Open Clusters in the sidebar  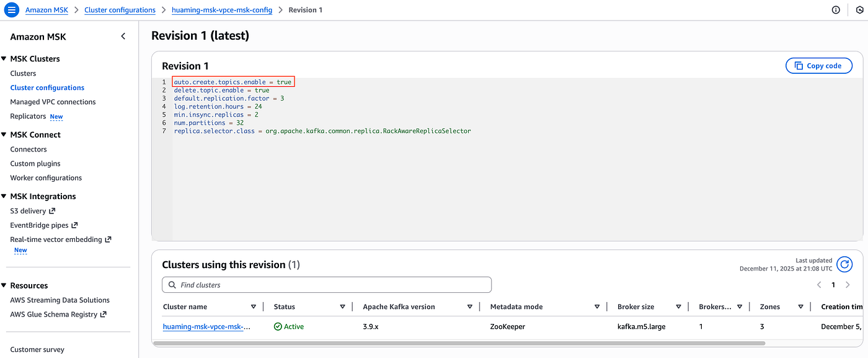(x=23, y=73)
